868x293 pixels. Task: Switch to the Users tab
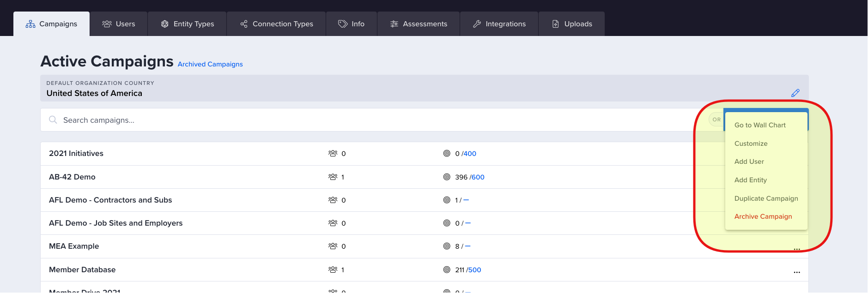(x=119, y=24)
